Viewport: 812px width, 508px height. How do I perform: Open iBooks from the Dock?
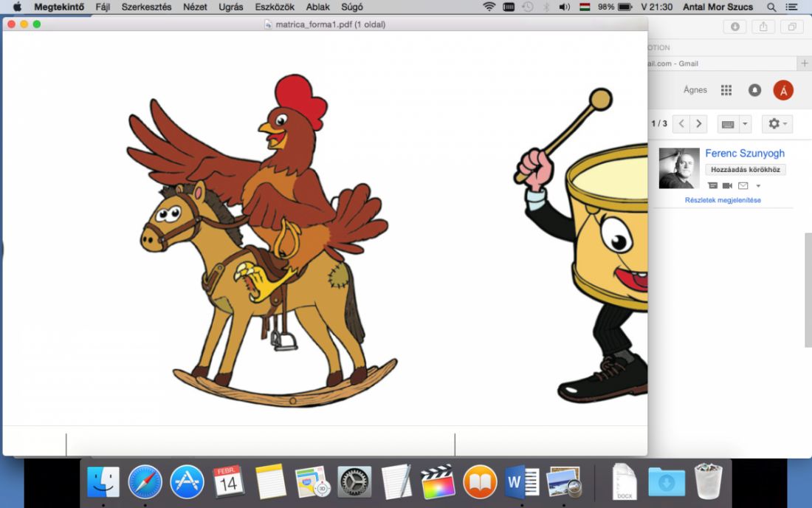[x=480, y=482]
